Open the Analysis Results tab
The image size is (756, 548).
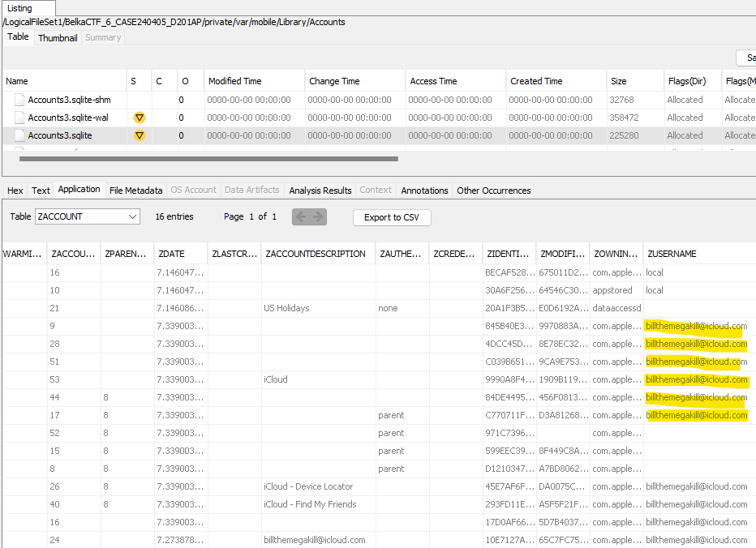pos(320,191)
